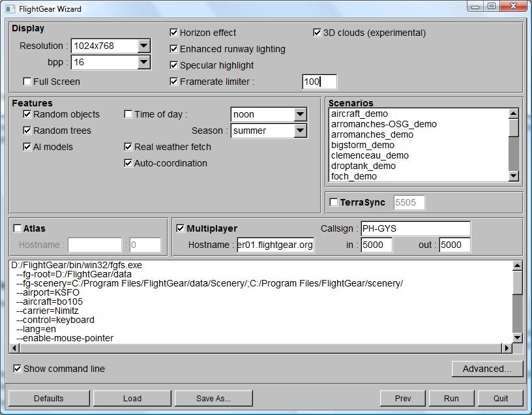Minimize the FlightGear Wizard window
The image size is (532, 415).
475,7
